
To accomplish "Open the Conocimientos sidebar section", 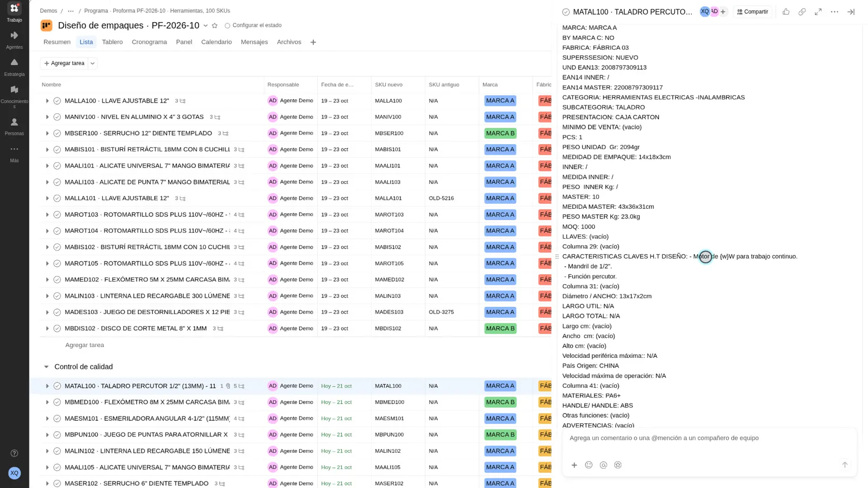I will point(14,96).
